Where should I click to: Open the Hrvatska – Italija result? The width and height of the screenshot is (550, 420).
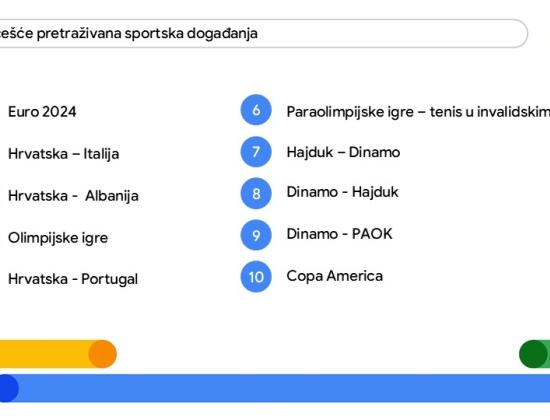click(x=63, y=154)
